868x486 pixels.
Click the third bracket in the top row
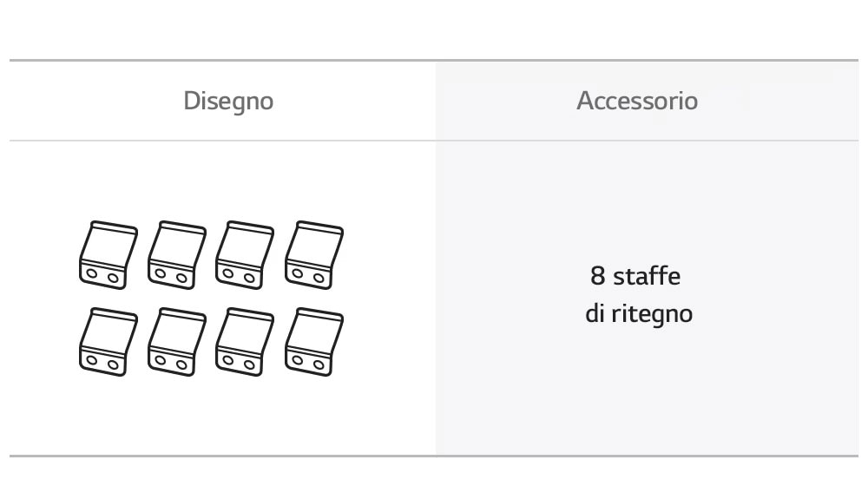pyautogui.click(x=244, y=254)
